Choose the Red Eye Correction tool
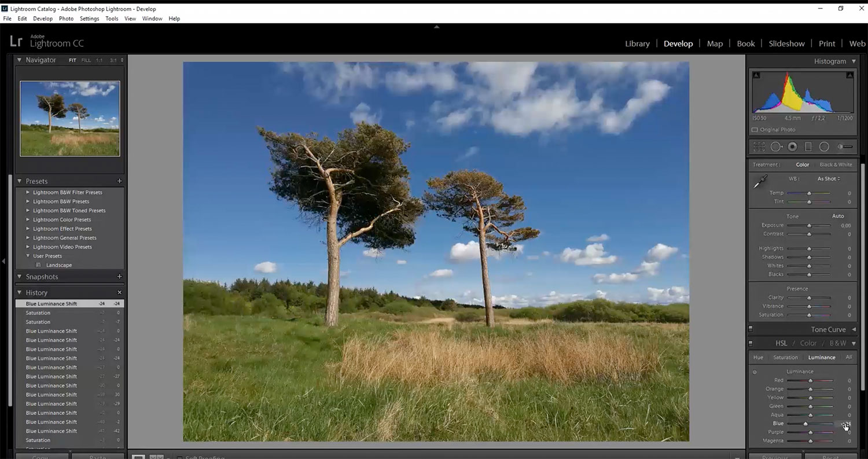 [x=792, y=147]
